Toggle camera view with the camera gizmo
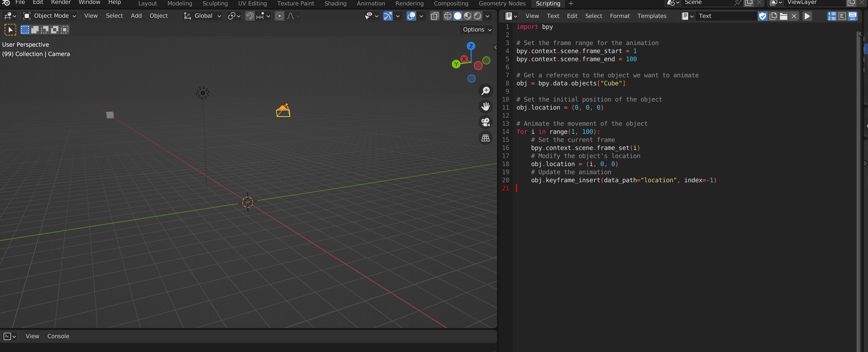The height and width of the screenshot is (352, 868). [485, 122]
